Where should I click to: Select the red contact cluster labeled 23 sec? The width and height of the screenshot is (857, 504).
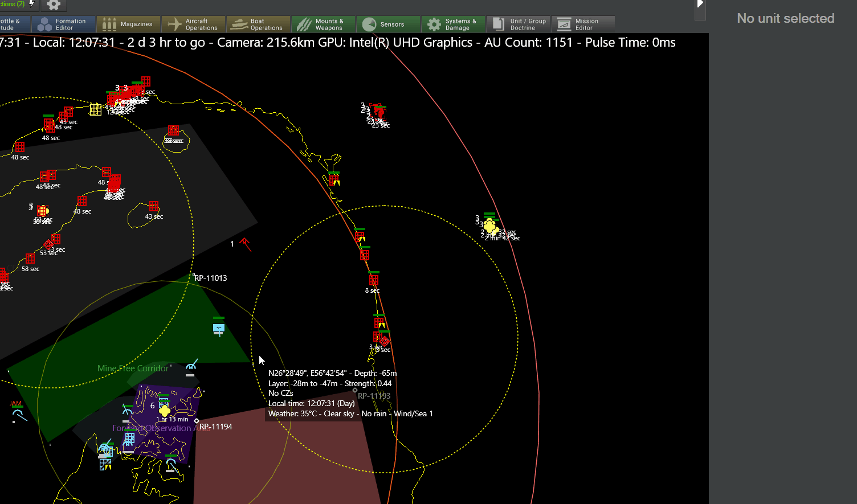(x=378, y=111)
